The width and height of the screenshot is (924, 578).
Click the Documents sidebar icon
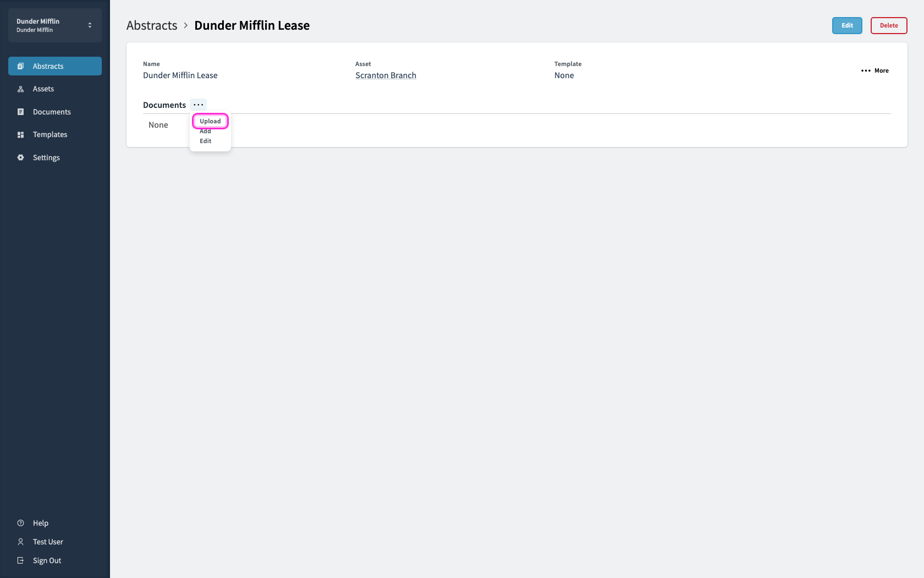20,112
